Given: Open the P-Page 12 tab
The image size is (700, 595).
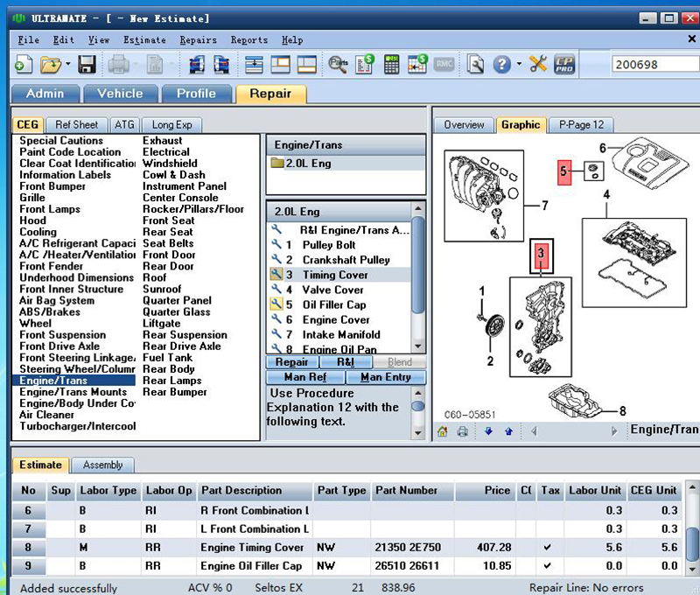Looking at the screenshot, I should click(581, 125).
